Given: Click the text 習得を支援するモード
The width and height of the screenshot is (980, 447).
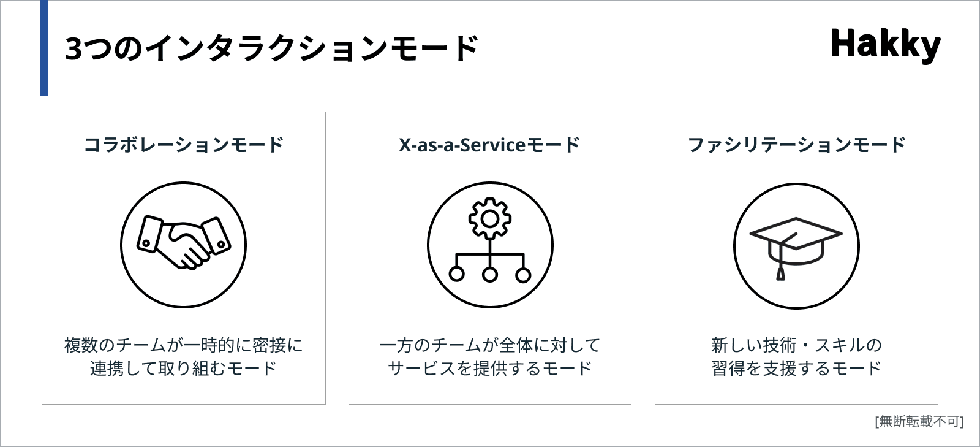Looking at the screenshot, I should pyautogui.click(x=796, y=369).
